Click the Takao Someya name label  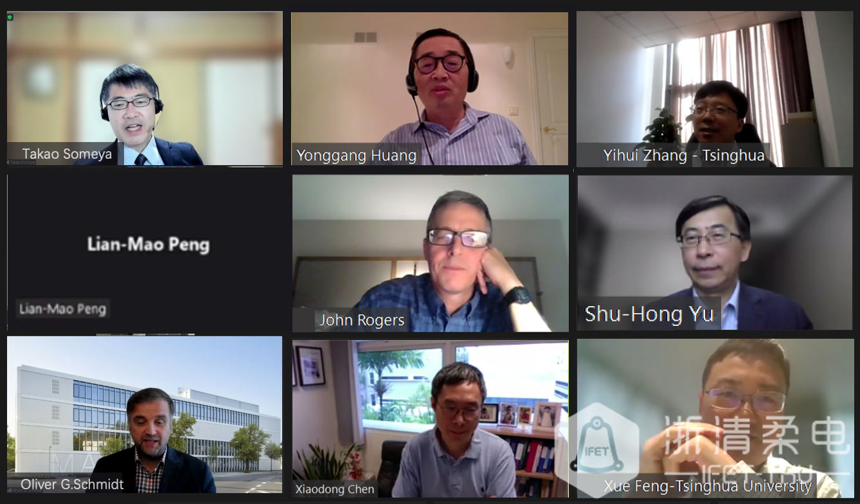click(67, 154)
